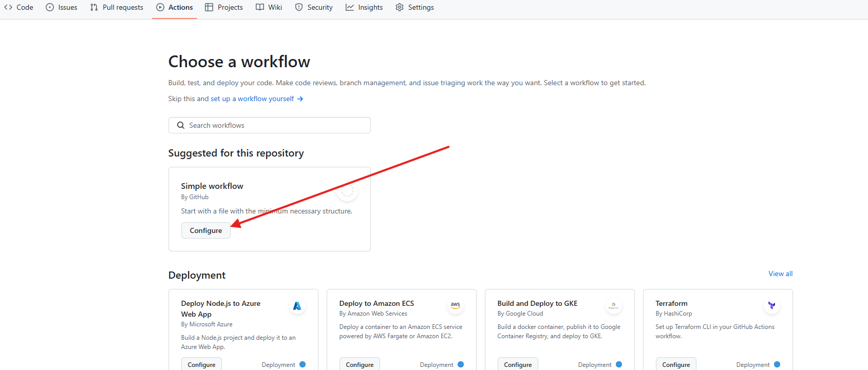Click View all for Deployment workflows
Image resolution: width=868 pixels, height=370 pixels.
(x=780, y=274)
